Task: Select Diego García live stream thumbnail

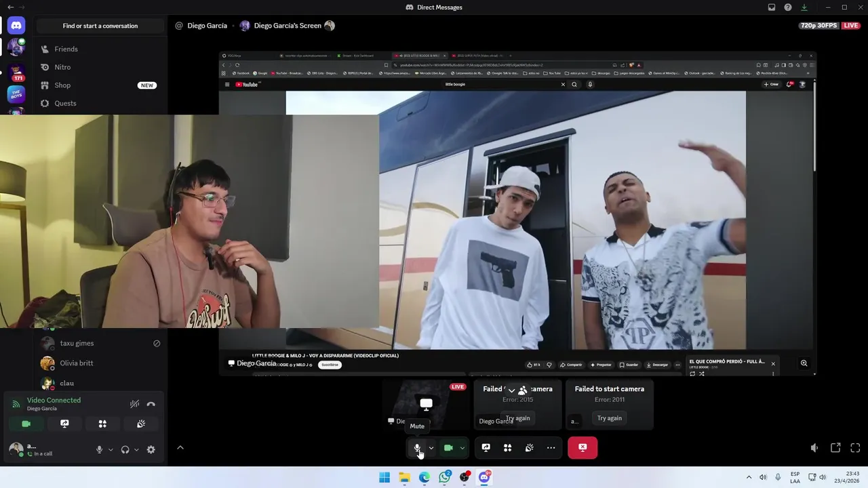Action: (x=426, y=405)
